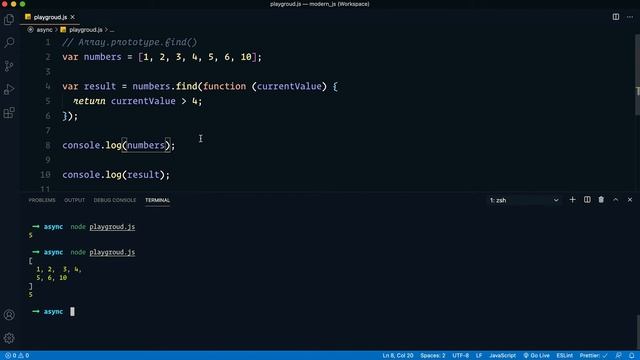Change encoding via UTF-8 status item

pyautogui.click(x=460, y=356)
